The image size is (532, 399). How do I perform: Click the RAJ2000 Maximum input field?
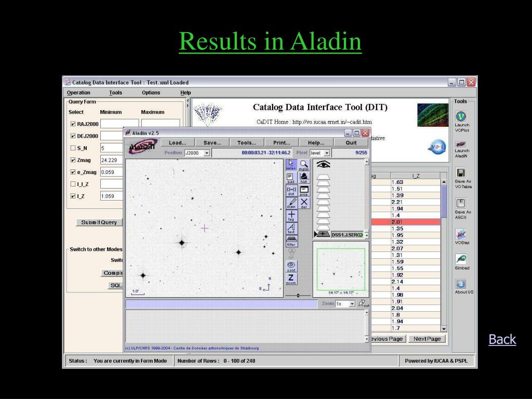tap(160, 124)
